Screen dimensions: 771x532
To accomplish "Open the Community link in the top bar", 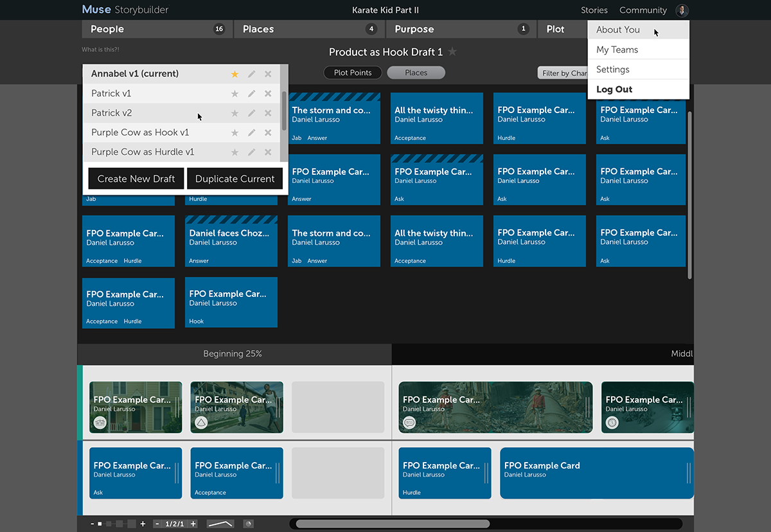I will [643, 10].
